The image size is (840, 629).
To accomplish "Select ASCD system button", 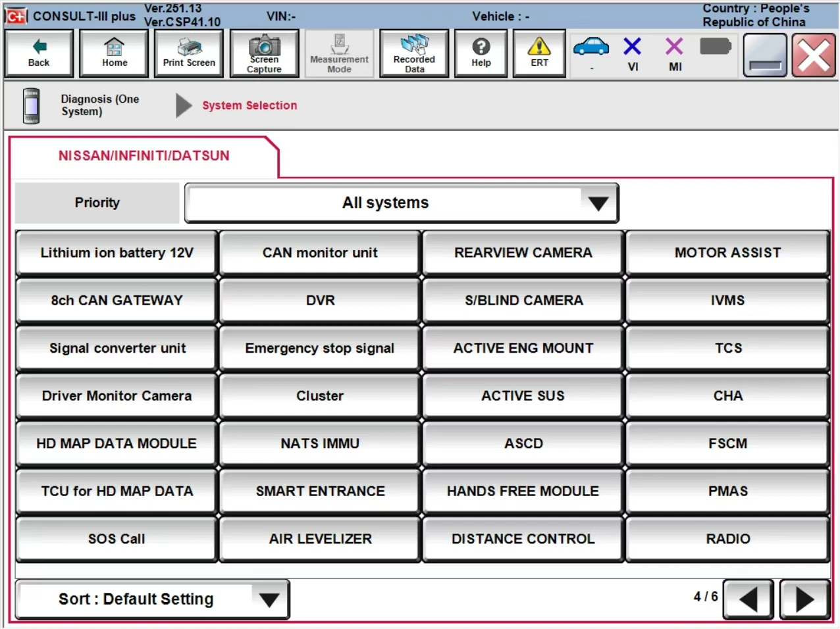I will point(523,443).
